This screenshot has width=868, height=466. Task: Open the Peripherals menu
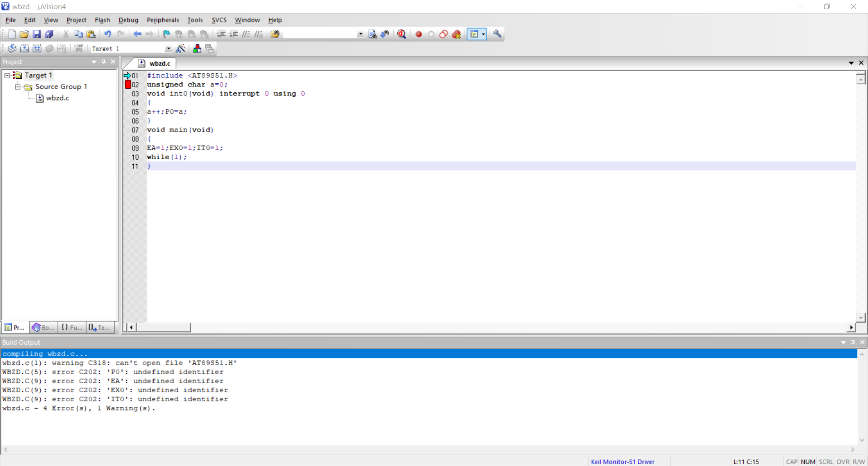[163, 20]
